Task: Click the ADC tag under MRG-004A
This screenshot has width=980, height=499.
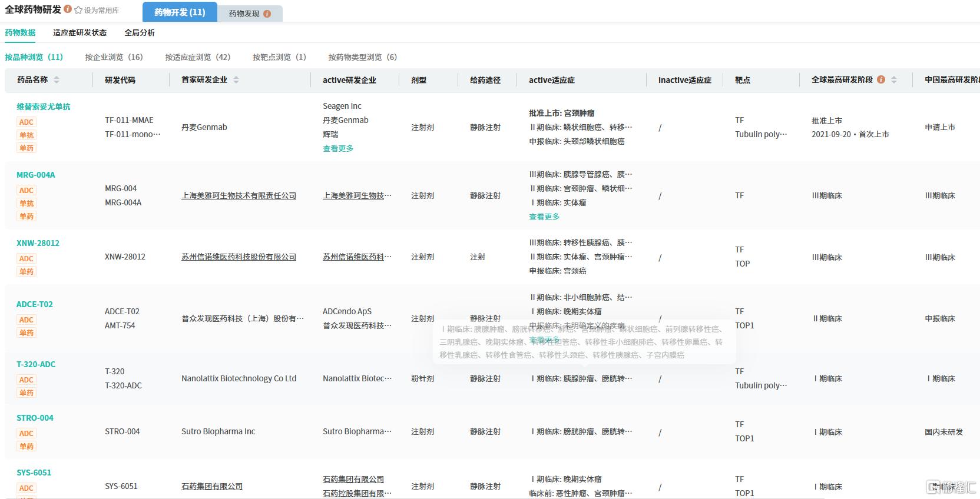Action: [x=27, y=190]
